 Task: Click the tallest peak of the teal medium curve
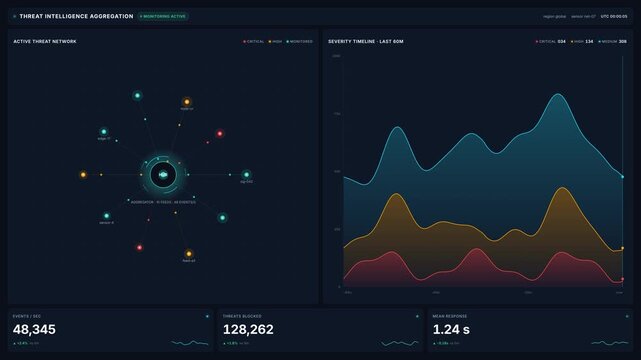pos(558,94)
